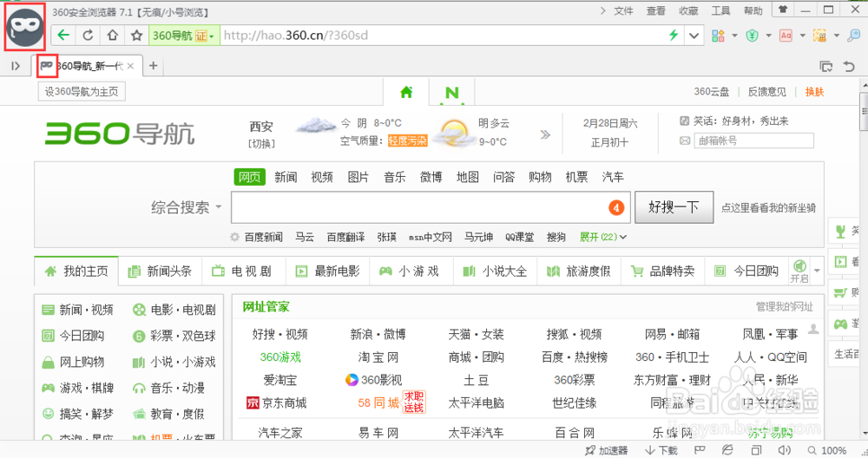Image resolution: width=868 pixels, height=458 pixels.
Task: Select the 品牌特卖 tab
Action: pyautogui.click(x=662, y=271)
